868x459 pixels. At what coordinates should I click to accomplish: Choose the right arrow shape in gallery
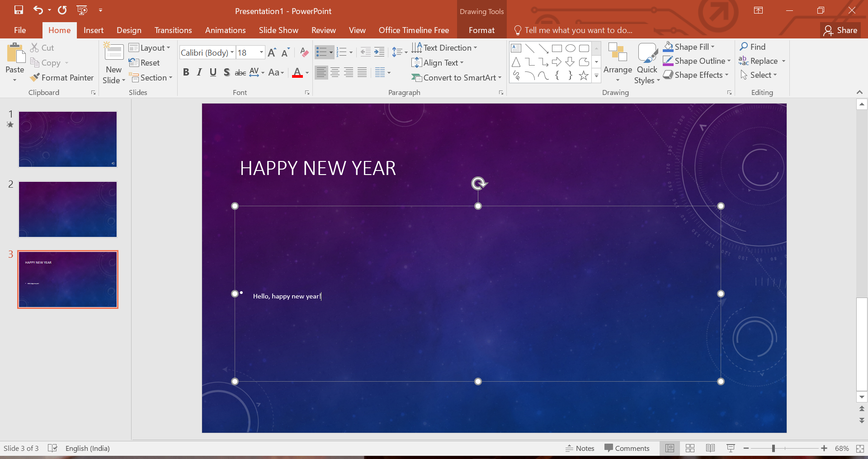coord(557,62)
